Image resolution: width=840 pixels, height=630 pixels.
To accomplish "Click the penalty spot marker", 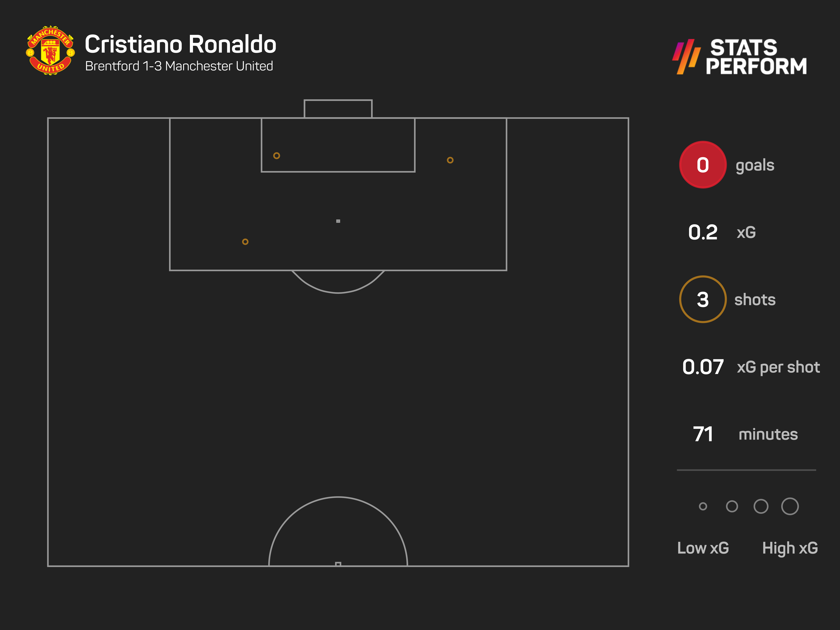I will (338, 221).
